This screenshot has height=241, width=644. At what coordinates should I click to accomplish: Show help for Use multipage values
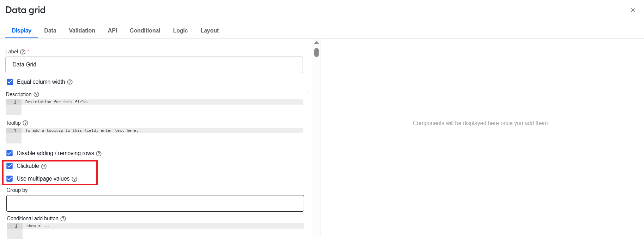point(74,179)
